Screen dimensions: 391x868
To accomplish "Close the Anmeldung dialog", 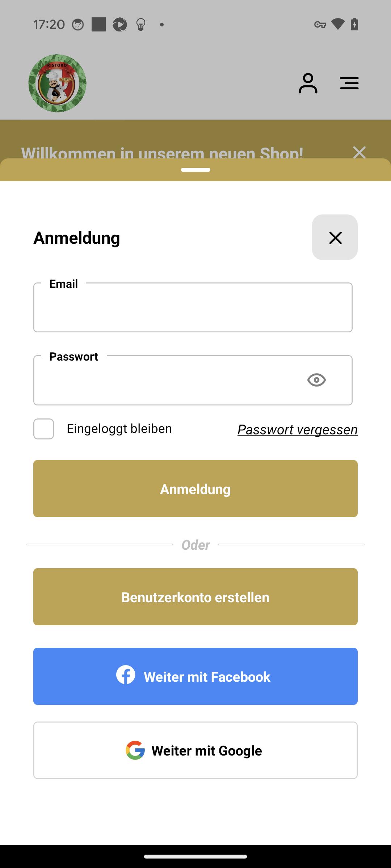I will point(335,237).
